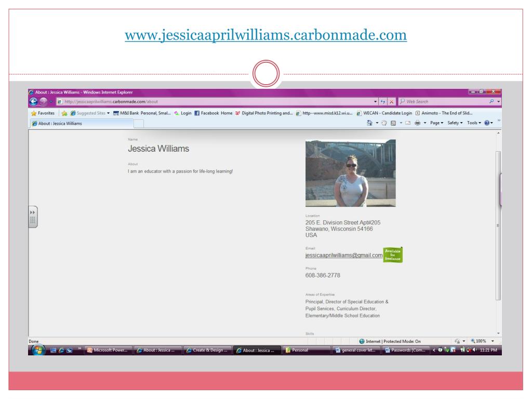Click the Print printer icon
Image resolution: width=532 pixels, height=399 pixels.
point(417,123)
